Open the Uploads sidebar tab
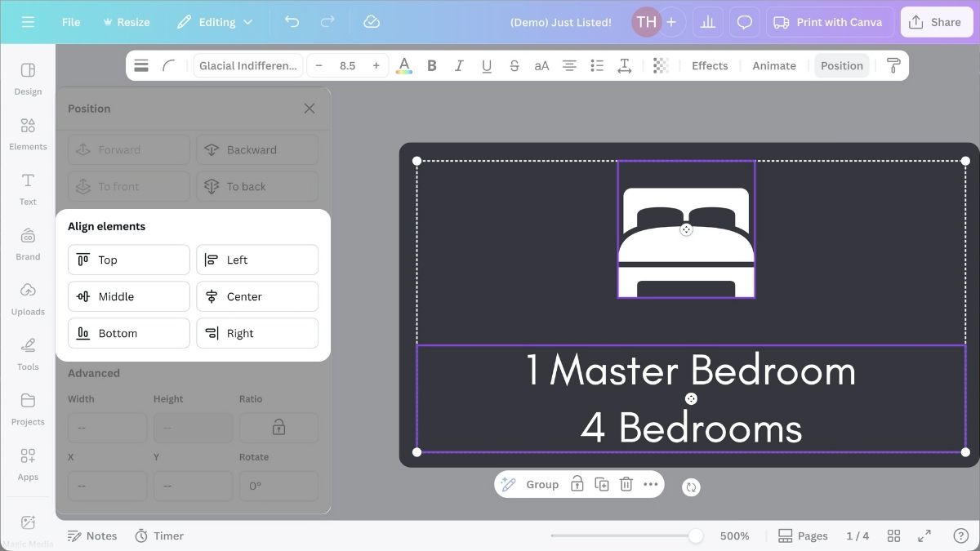The image size is (980, 551). tap(28, 300)
